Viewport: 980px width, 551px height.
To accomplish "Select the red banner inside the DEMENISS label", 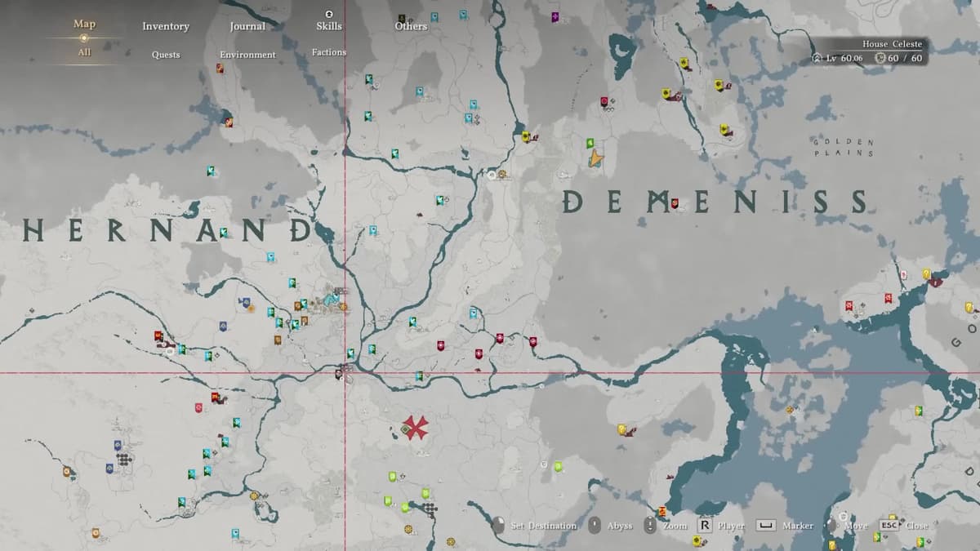I will pyautogui.click(x=675, y=202).
